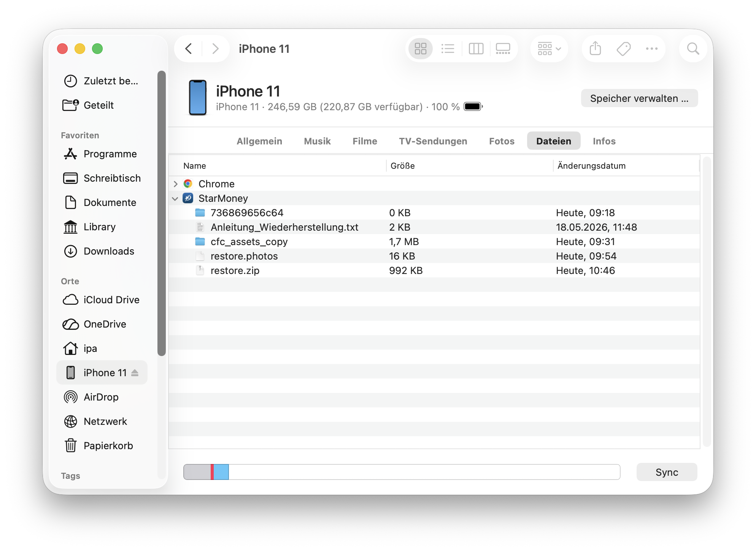Open Library in sidebar
Screen dimensions: 756x551
click(101, 227)
